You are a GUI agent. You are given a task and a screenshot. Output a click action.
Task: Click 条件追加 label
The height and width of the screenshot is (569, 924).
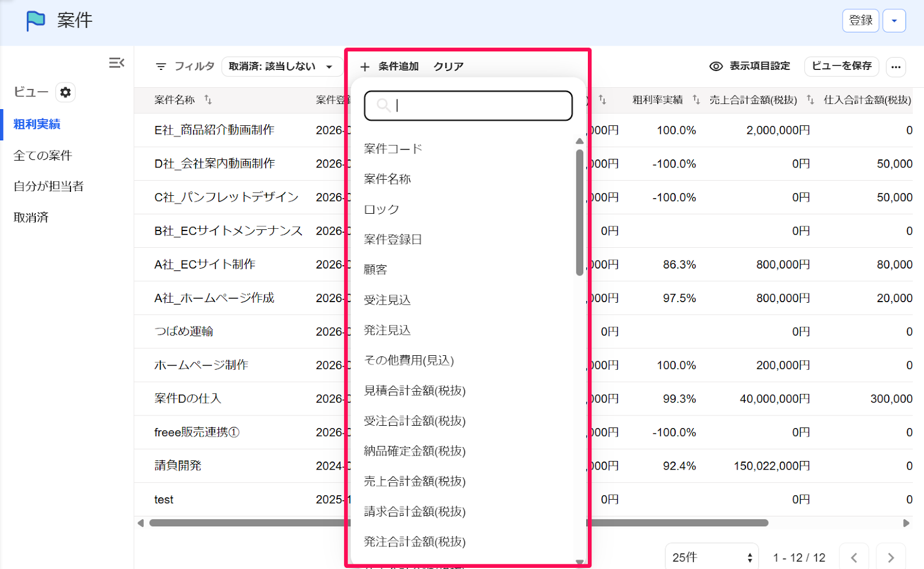point(398,66)
